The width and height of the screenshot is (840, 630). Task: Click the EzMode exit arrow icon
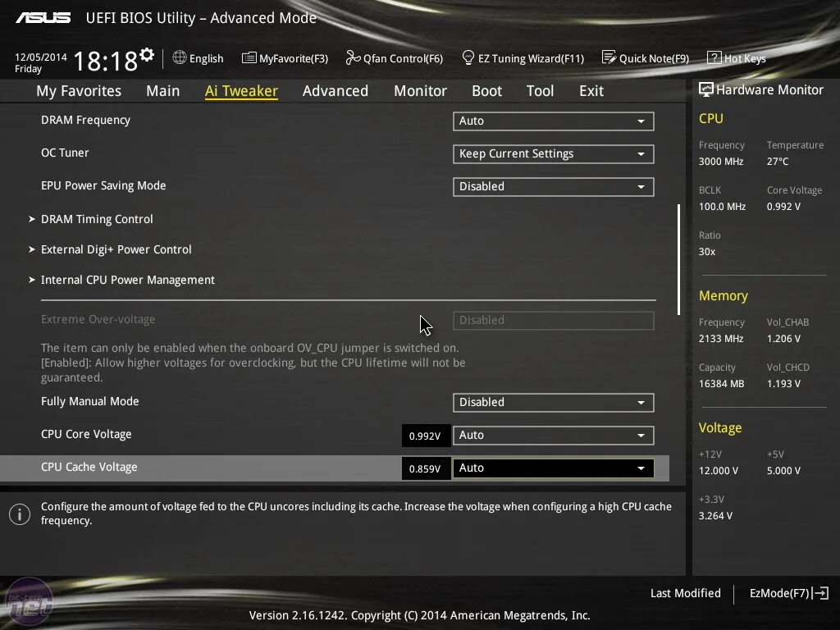tap(820, 593)
